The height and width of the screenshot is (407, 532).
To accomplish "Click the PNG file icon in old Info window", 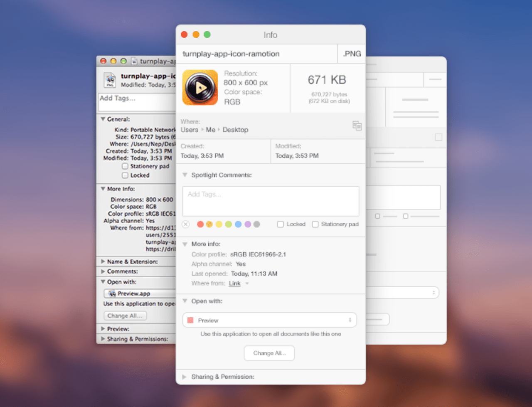I will 110,80.
